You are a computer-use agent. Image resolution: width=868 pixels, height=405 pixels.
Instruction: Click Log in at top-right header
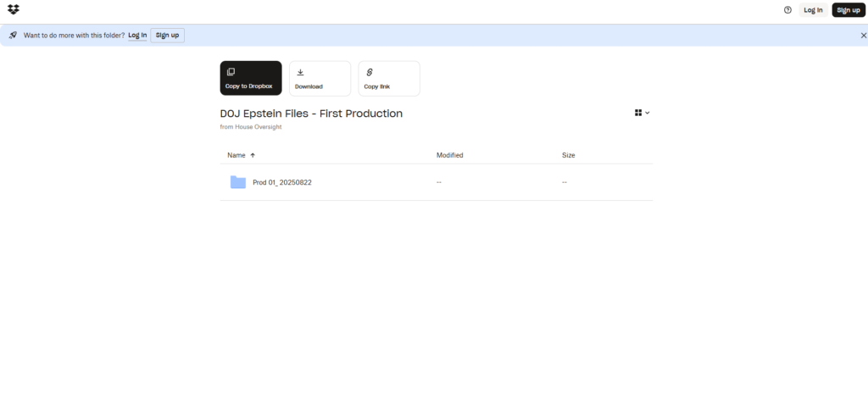813,10
